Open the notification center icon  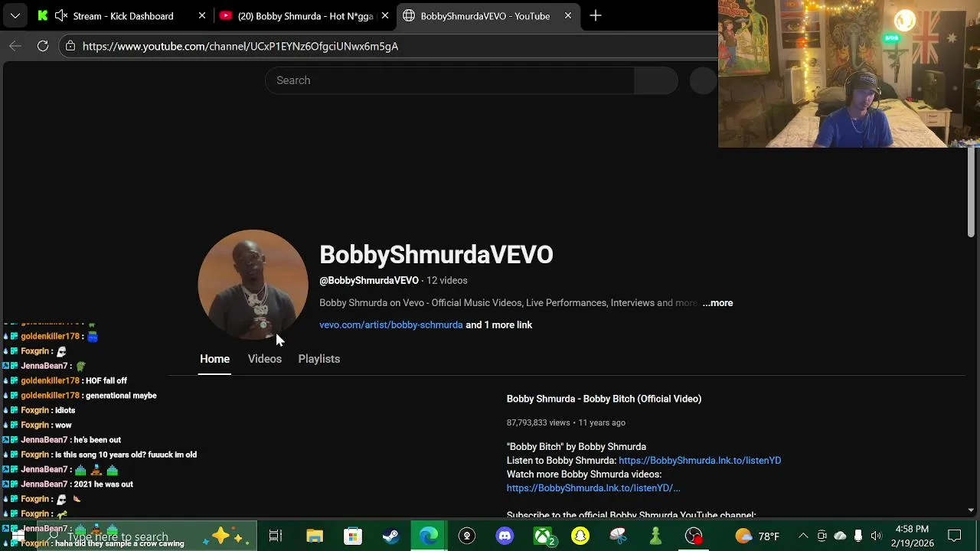pos(955,536)
